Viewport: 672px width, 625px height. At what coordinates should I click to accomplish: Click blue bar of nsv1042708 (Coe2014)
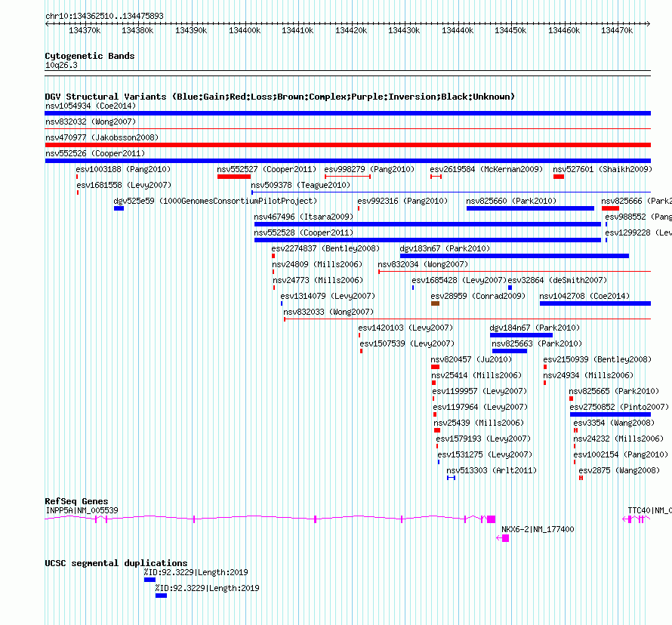click(x=595, y=303)
